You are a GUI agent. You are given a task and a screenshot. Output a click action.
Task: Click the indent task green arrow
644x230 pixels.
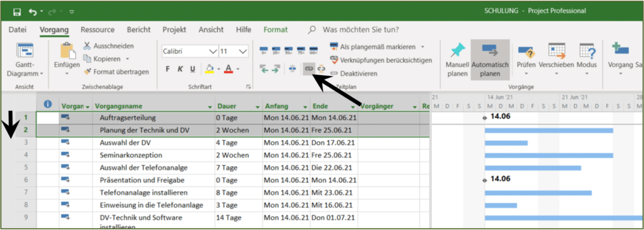275,70
